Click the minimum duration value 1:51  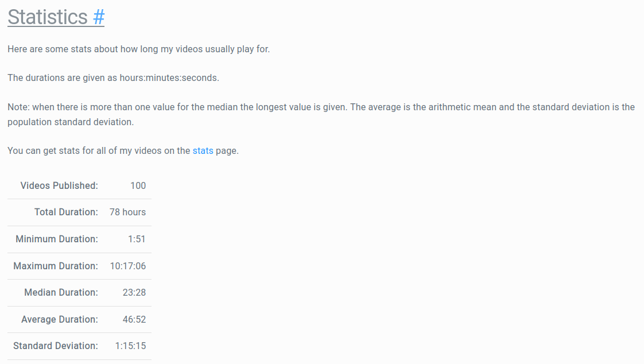point(137,239)
